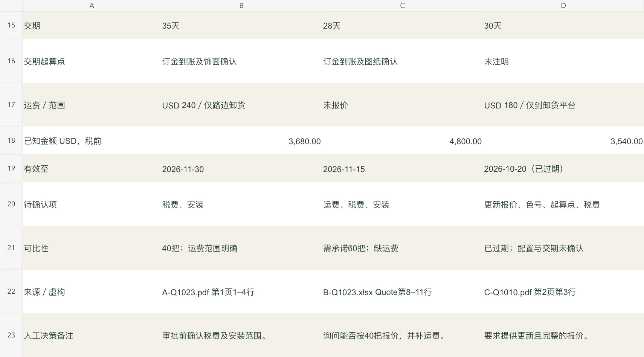The image size is (644, 357).
Task: Click cell '需承诺60把；缺运费'
Action: 402,248
